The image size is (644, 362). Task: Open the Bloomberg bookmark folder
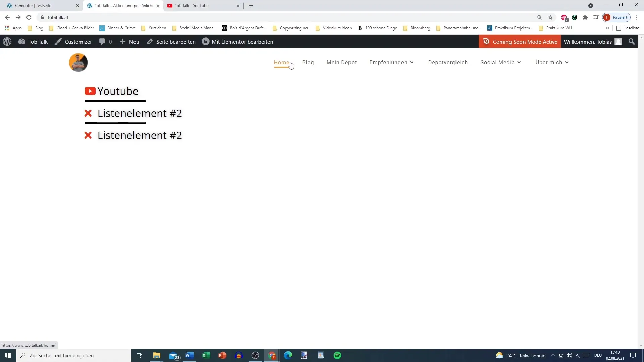417,28
